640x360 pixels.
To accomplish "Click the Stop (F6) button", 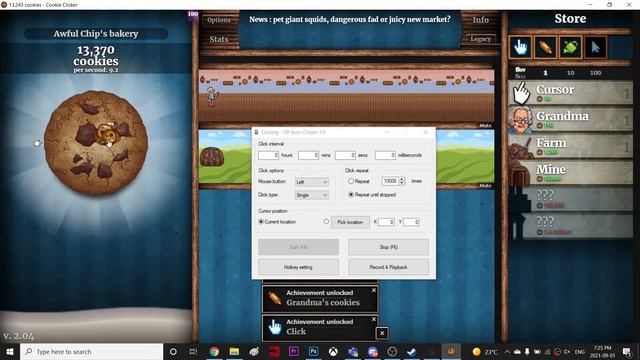I will click(388, 247).
